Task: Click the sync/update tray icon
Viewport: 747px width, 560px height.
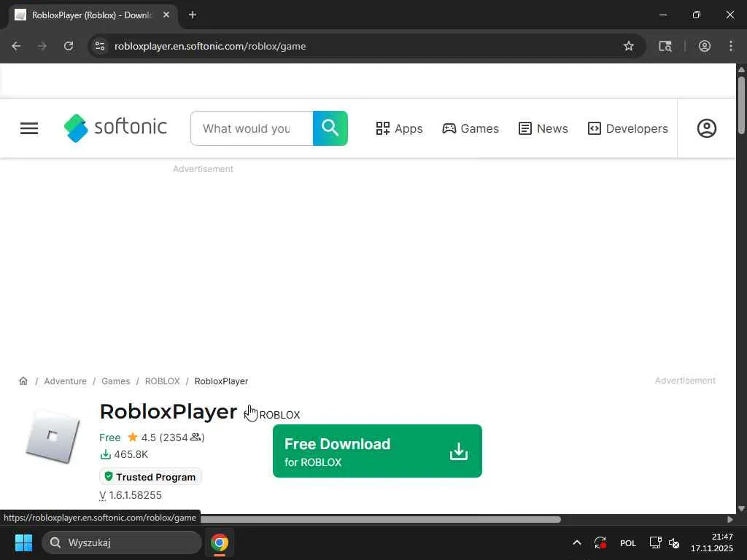Action: [x=600, y=542]
